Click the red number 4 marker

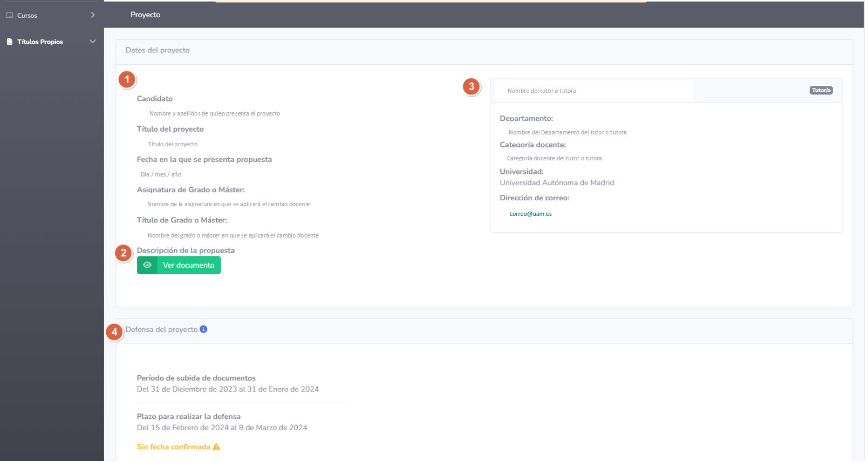(x=114, y=331)
